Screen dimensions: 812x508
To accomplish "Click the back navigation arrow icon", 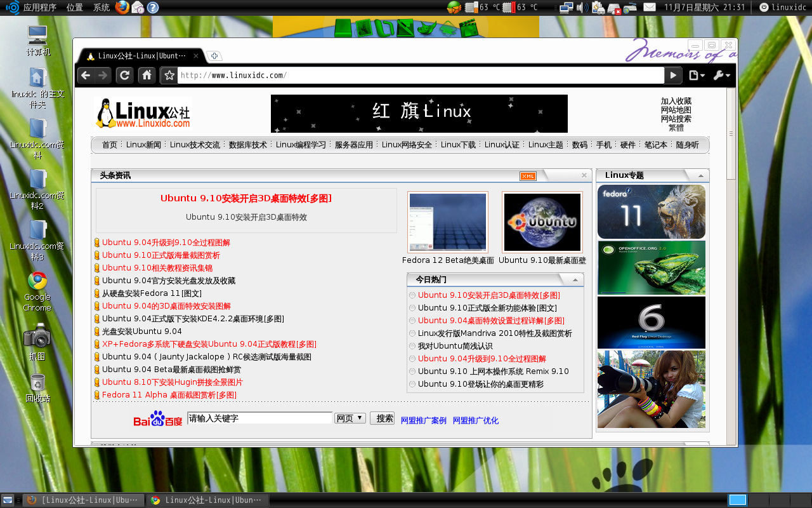I will (x=85, y=75).
